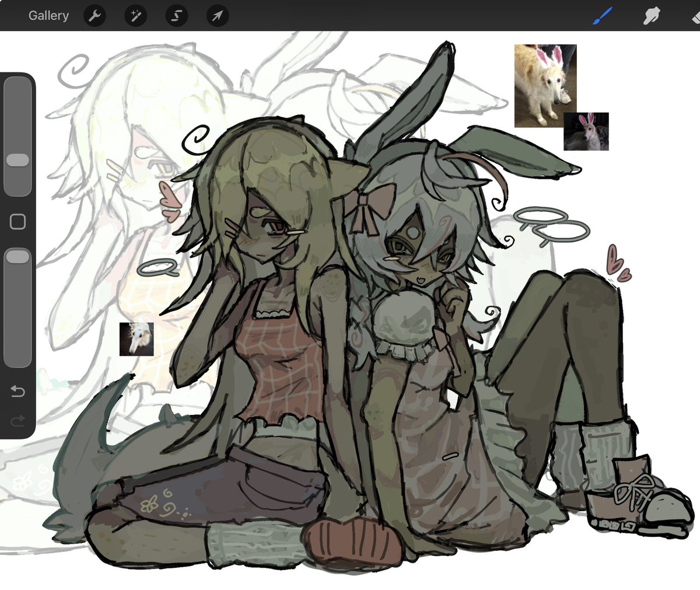
Task: Select the Brush tool
Action: [x=602, y=16]
